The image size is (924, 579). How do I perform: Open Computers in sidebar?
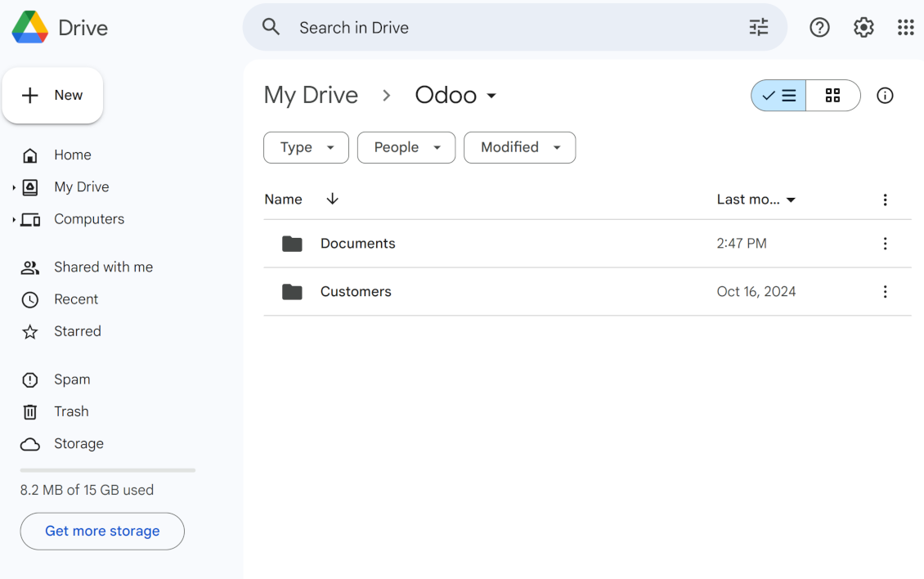89,219
